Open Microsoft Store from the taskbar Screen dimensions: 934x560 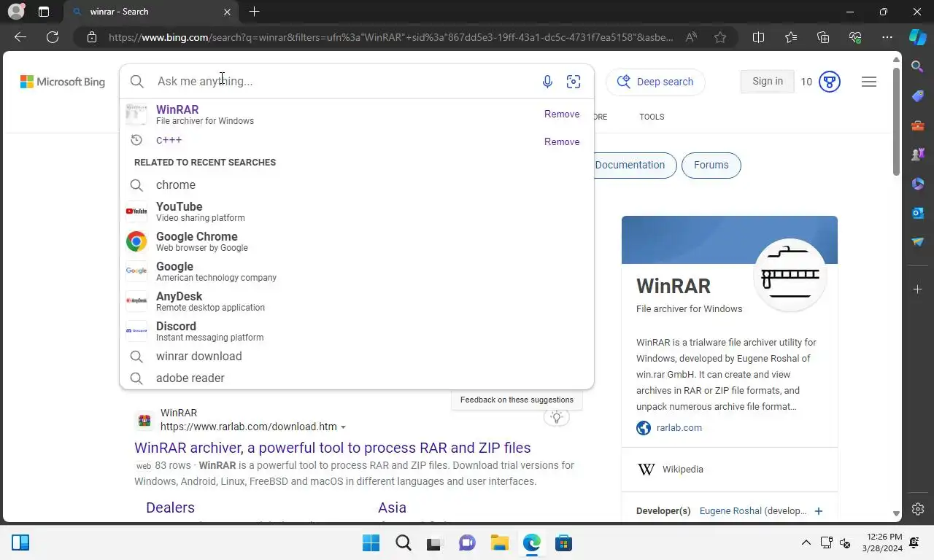[563, 543]
